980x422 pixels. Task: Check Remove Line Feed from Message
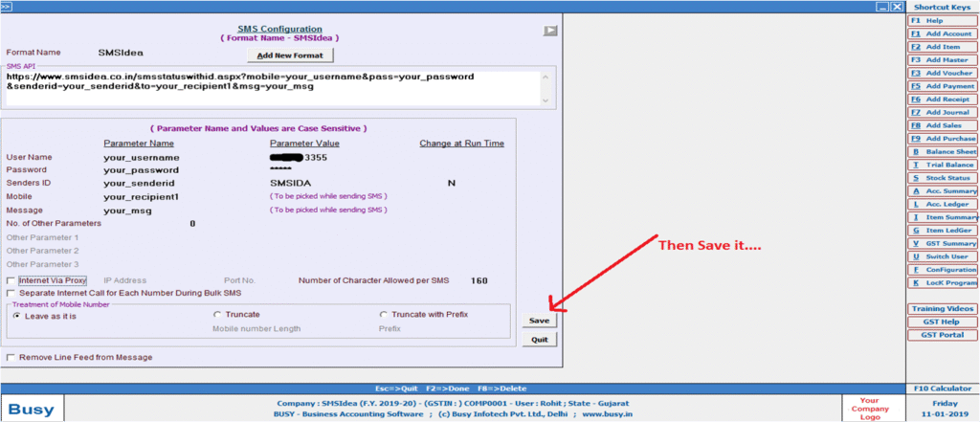11,357
